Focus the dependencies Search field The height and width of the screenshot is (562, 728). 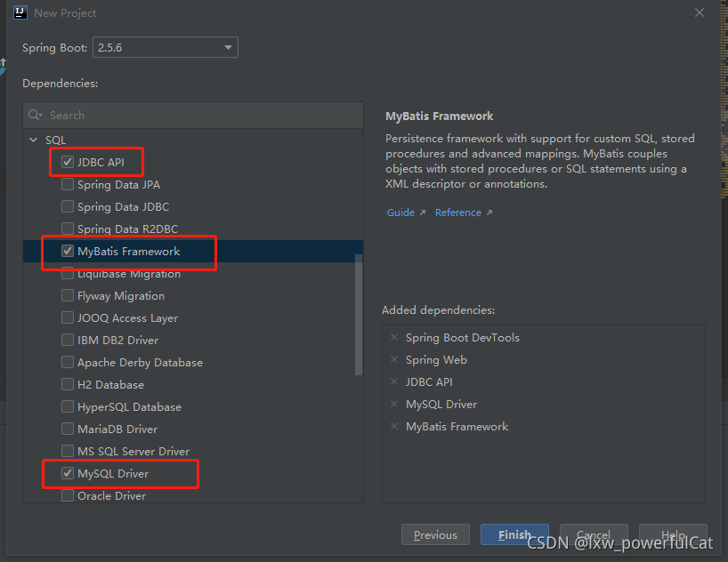coord(193,115)
